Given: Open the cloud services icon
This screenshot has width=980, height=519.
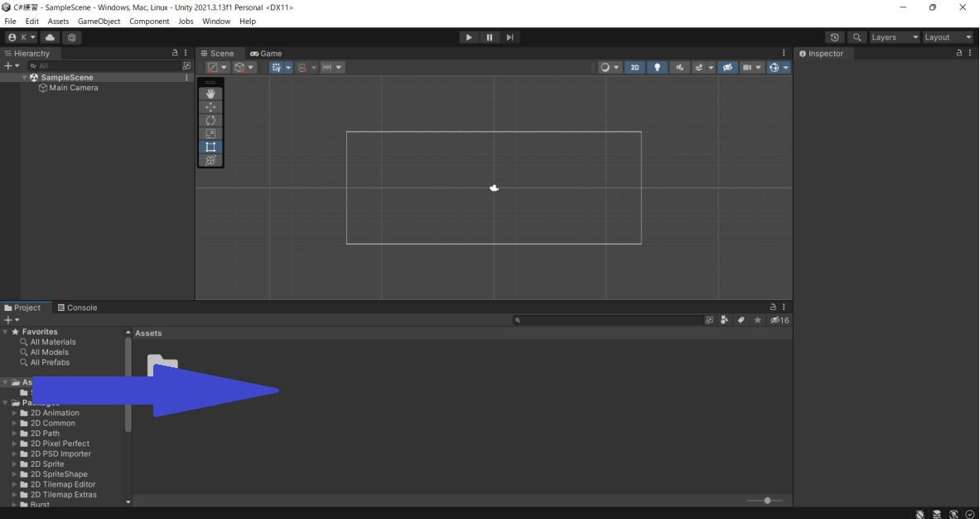Looking at the screenshot, I should [x=51, y=37].
